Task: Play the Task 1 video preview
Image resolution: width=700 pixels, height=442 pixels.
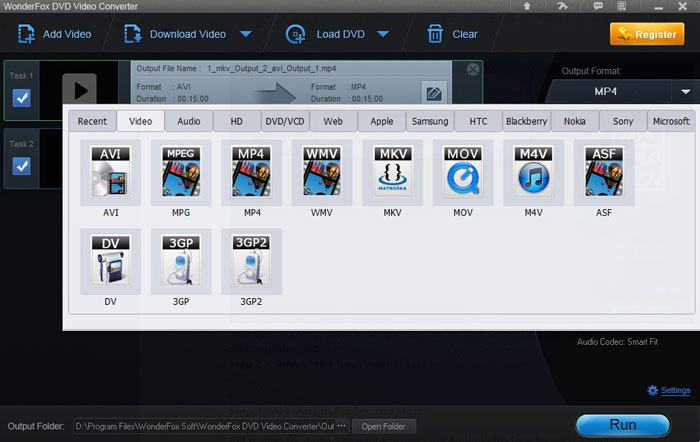Action: click(80, 90)
